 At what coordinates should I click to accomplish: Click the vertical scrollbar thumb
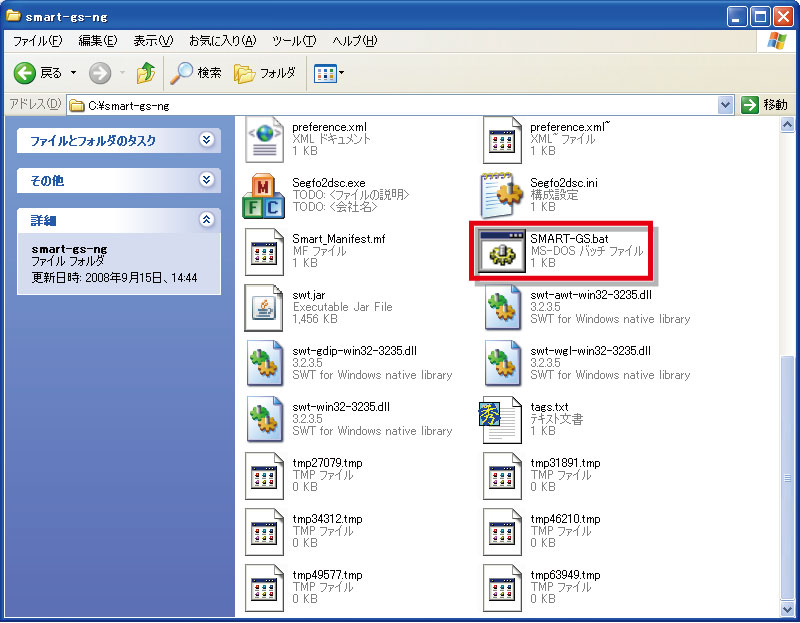click(x=787, y=478)
